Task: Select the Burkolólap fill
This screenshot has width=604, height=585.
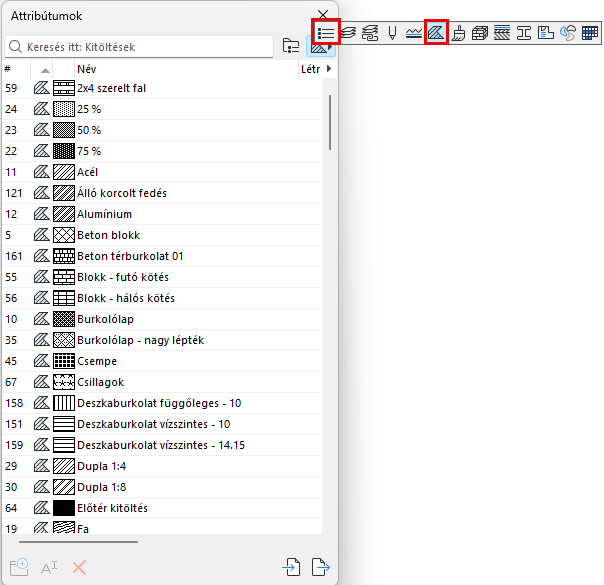Action: point(162,319)
